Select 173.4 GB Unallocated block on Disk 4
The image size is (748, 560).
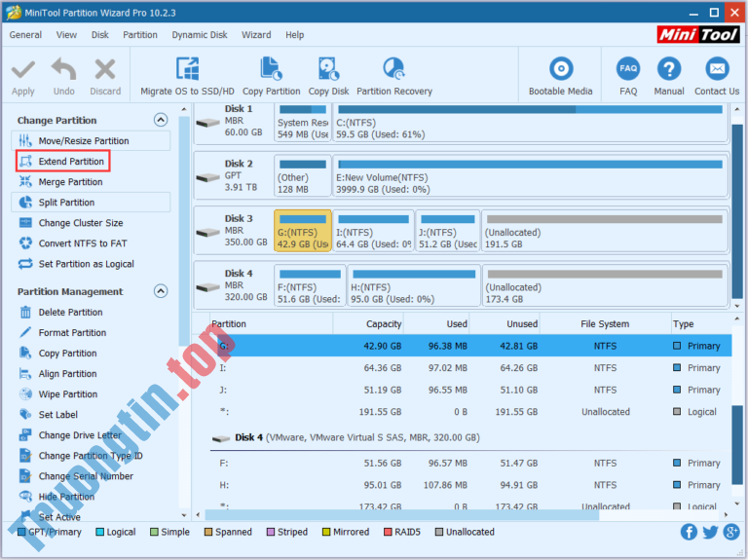coord(605,285)
